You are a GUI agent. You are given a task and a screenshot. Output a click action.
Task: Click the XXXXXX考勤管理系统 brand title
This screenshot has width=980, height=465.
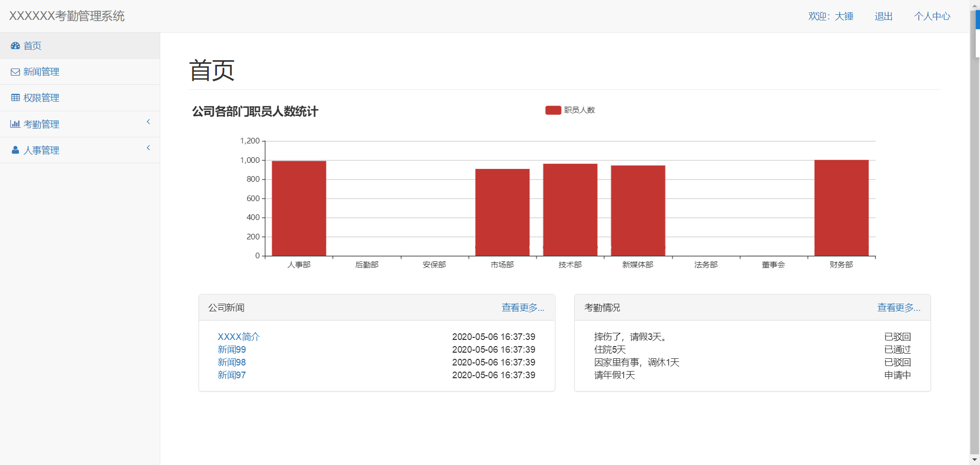pos(67,16)
